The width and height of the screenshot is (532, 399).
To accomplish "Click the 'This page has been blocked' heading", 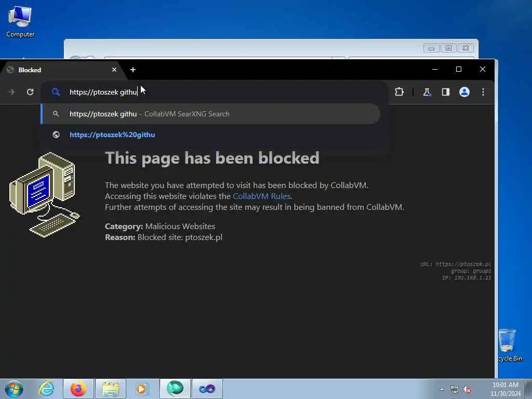I will 212,158.
